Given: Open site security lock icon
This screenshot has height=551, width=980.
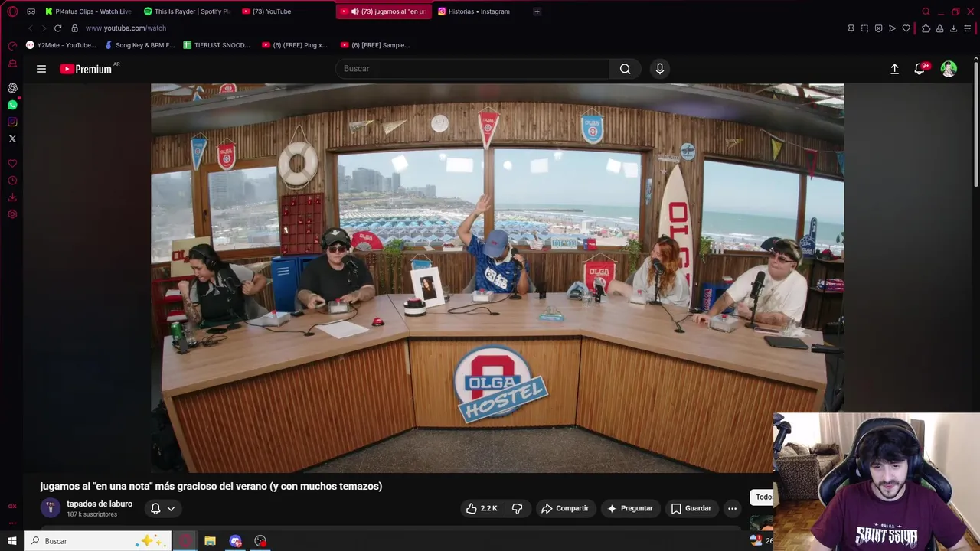Looking at the screenshot, I should 74,28.
